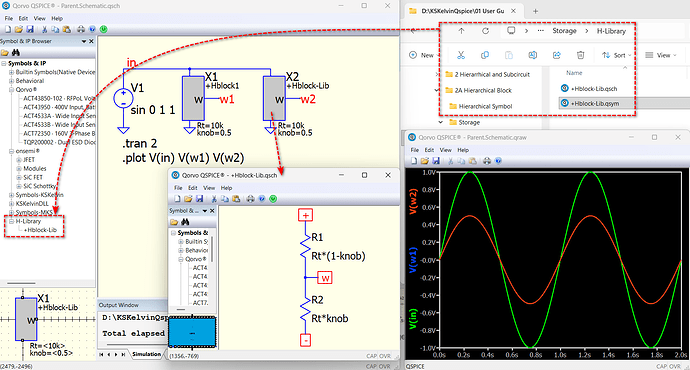
Task: Click Help icon in Parent.Schematic.qraw waveform window
Action: point(498,161)
